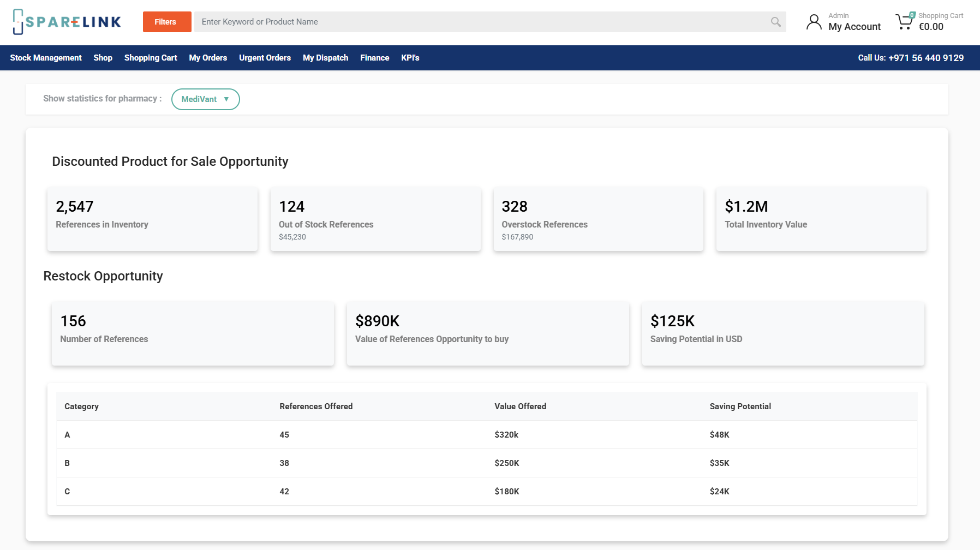Click the SpareLink logo
Image resolution: width=980 pixels, height=550 pixels.
[x=67, y=21]
